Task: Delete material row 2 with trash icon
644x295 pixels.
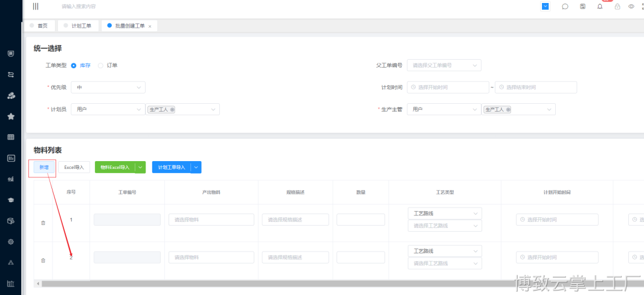Action: tap(43, 261)
